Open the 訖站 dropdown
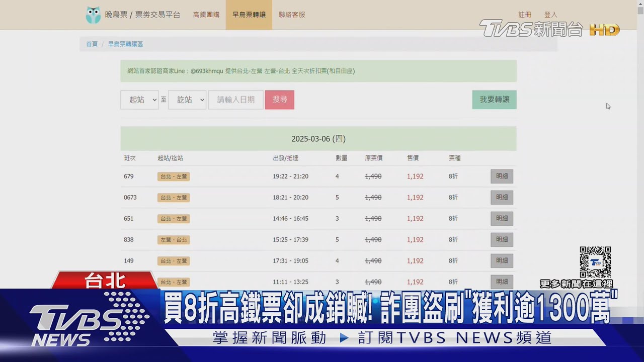The width and height of the screenshot is (644, 362). coord(187,100)
